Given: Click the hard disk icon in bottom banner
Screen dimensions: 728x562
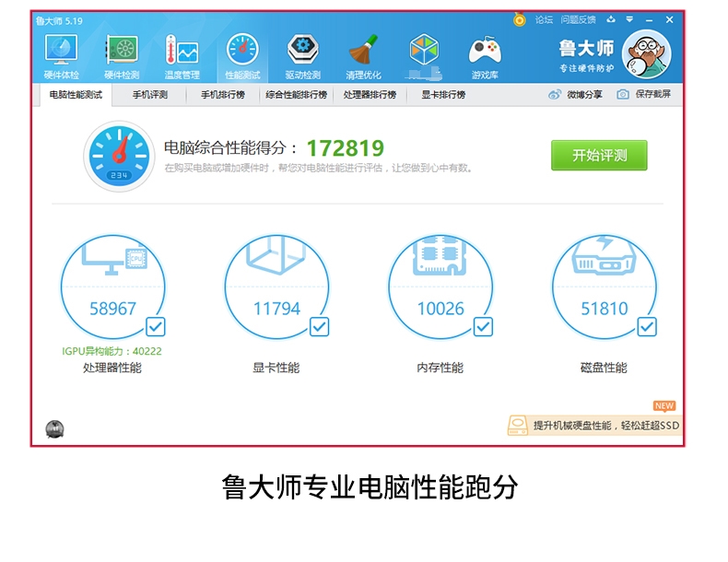Looking at the screenshot, I should tap(518, 425).
